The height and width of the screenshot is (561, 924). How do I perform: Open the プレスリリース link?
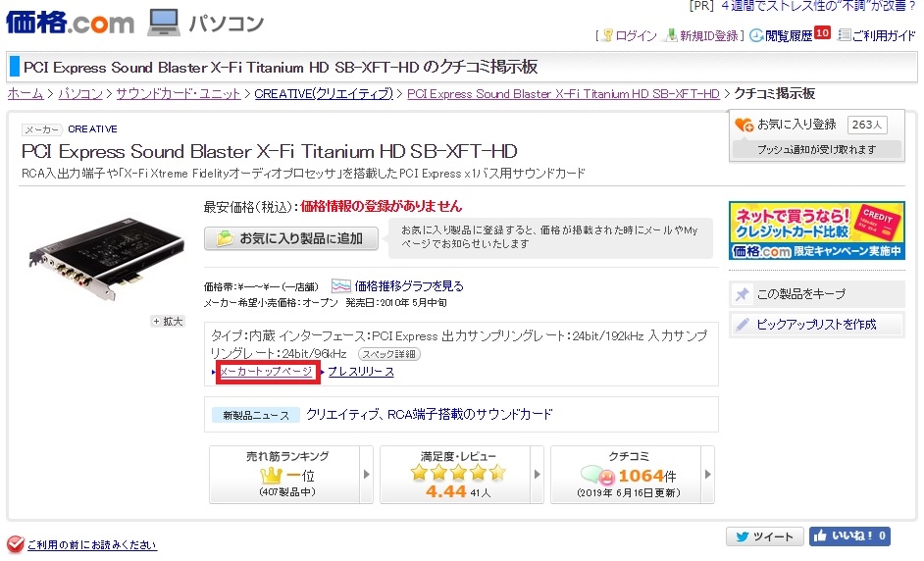pyautogui.click(x=361, y=372)
